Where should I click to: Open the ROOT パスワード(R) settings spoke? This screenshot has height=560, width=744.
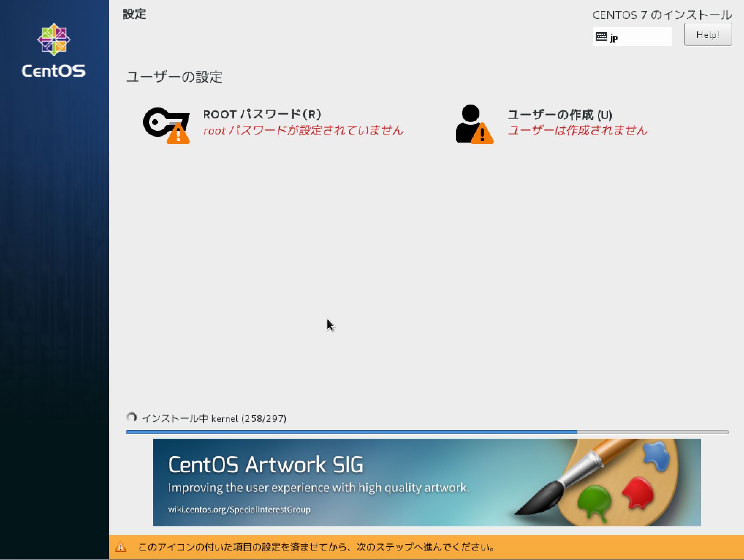click(x=262, y=114)
